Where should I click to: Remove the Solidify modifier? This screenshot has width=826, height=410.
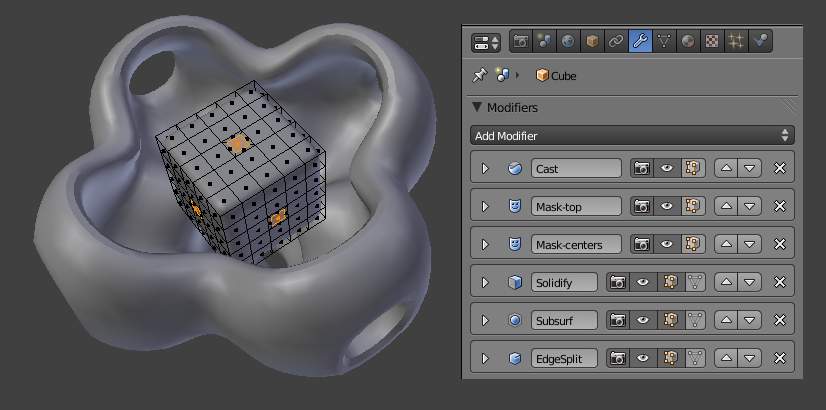tap(780, 282)
